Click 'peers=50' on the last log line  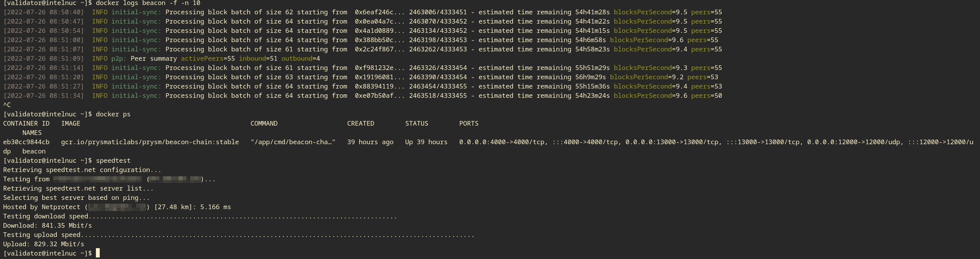point(707,96)
